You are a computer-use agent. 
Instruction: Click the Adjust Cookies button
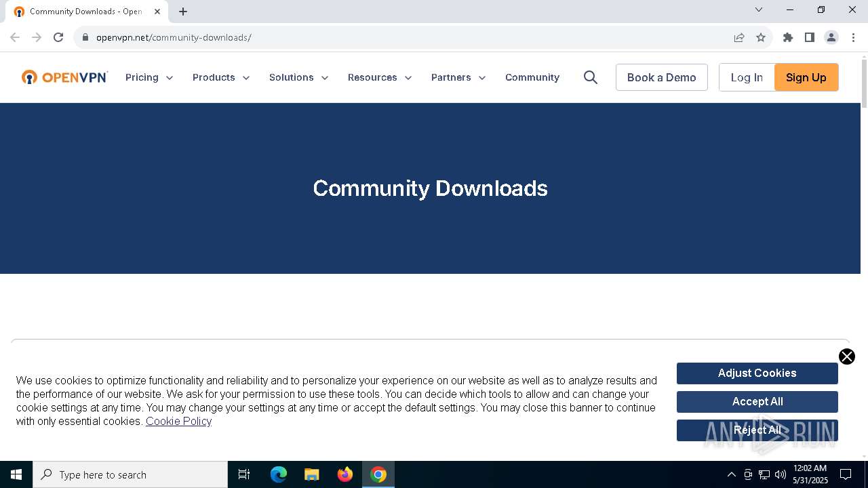[x=757, y=373]
